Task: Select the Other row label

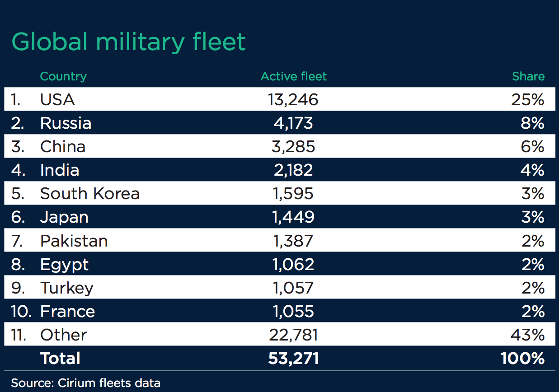Action: tap(63, 335)
